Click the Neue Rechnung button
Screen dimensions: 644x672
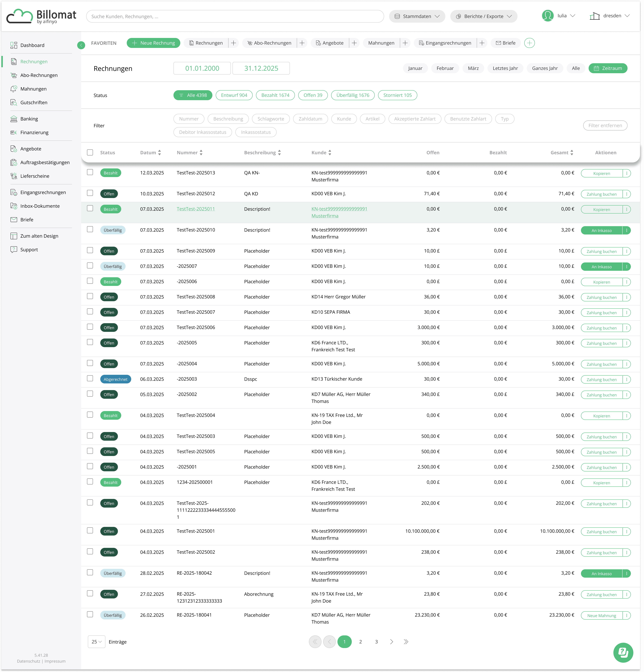click(x=153, y=43)
